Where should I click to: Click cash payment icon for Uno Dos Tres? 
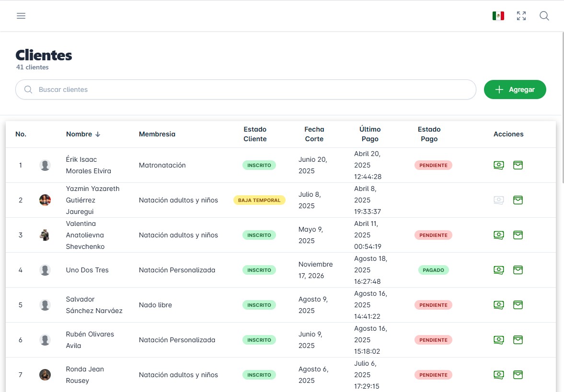[x=499, y=270]
